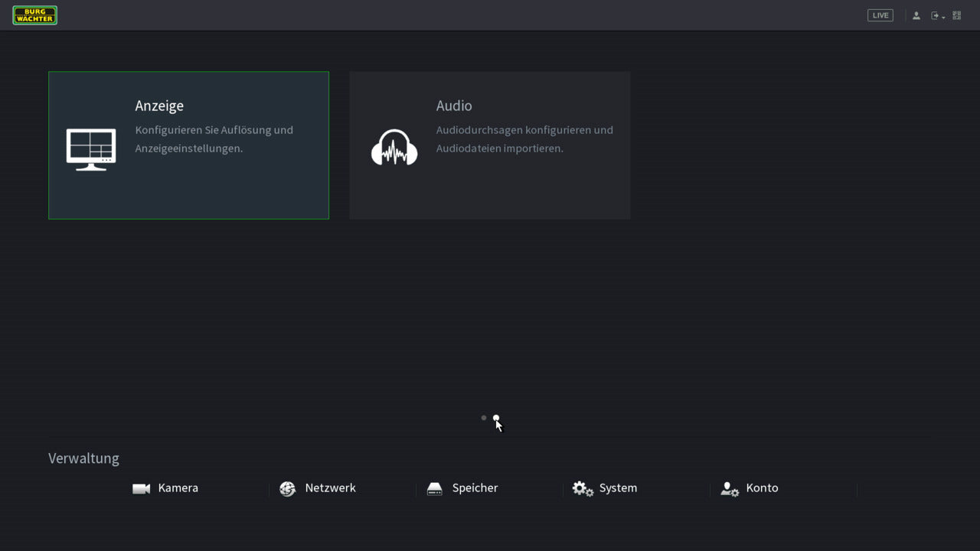Click the System gears icon
980x551 pixels.
pyautogui.click(x=583, y=489)
